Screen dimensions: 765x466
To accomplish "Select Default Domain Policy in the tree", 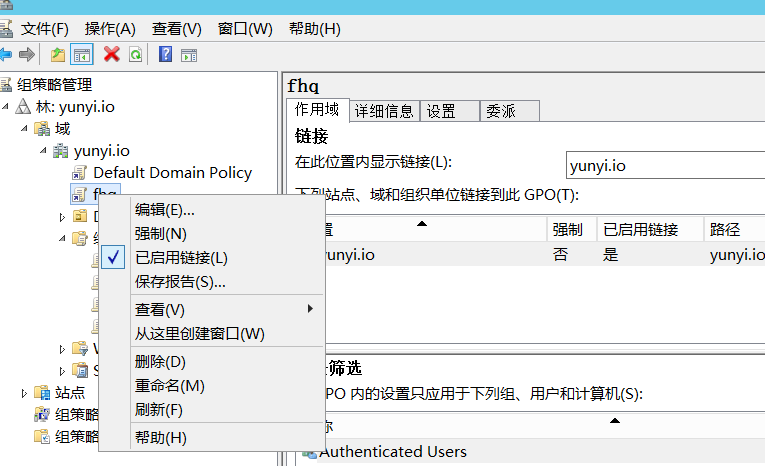I will pyautogui.click(x=172, y=173).
